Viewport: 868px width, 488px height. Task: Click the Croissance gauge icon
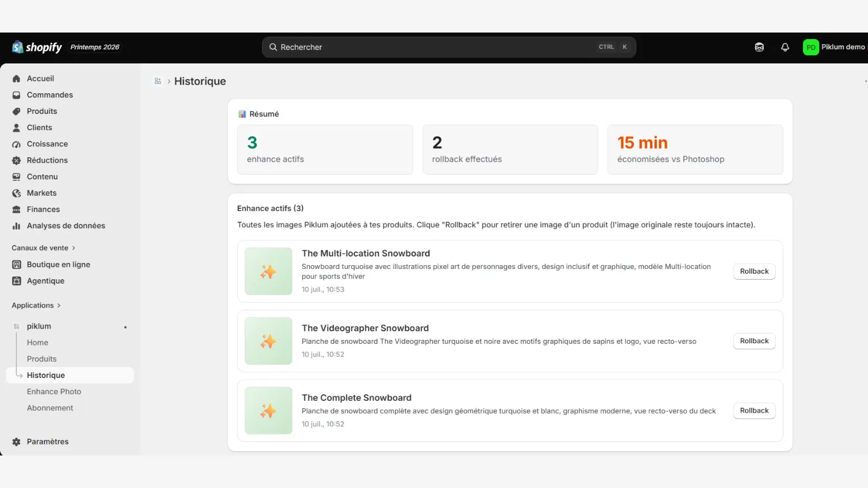[x=16, y=144]
